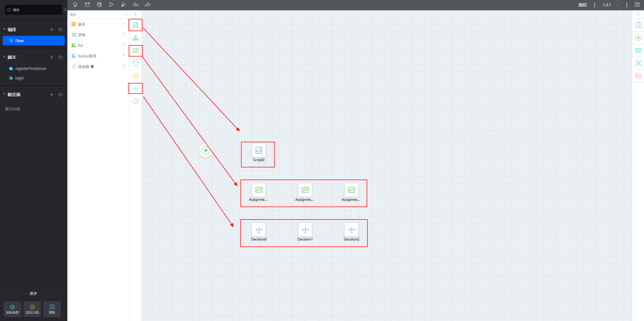
Task: Click the lightbulb icon in top toolbar
Action: point(75,4)
